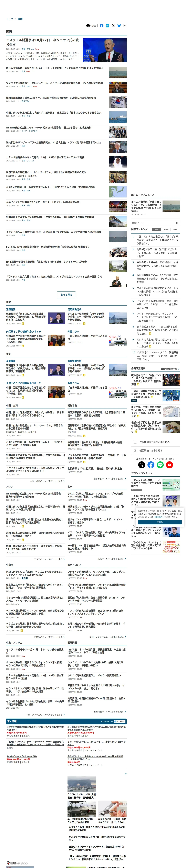186x868 pixels.
Task: Click the 中東・アフリカ tag under the lead story
Action: point(28,49)
